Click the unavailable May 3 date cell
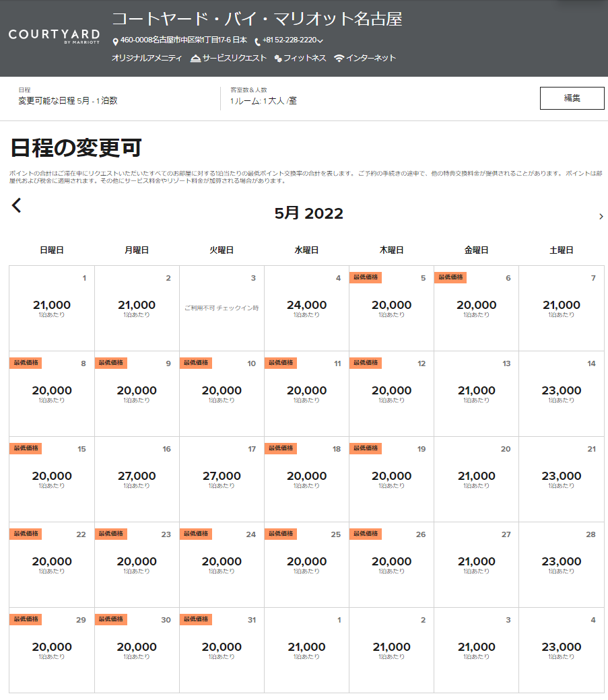Image resolution: width=608 pixels, height=700 pixels. pos(222,308)
